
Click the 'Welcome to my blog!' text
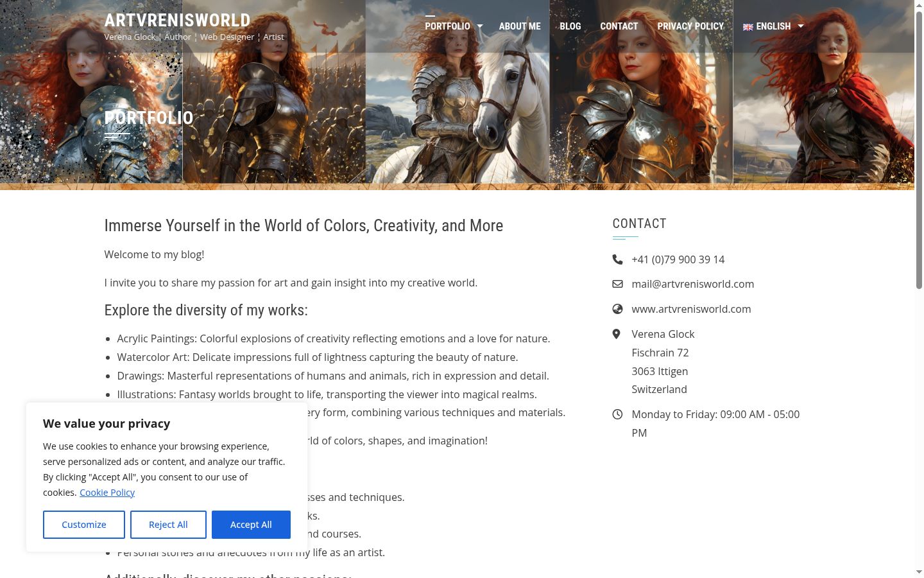154,254
